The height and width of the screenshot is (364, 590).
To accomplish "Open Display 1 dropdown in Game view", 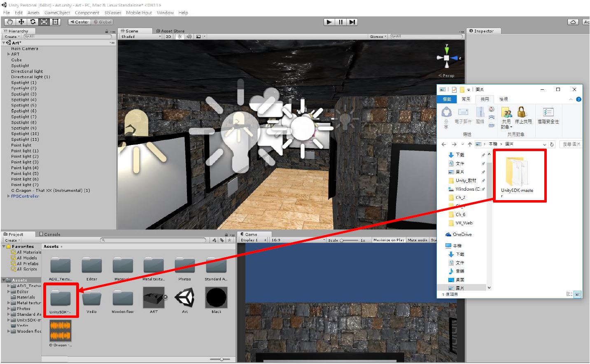I will 254,240.
